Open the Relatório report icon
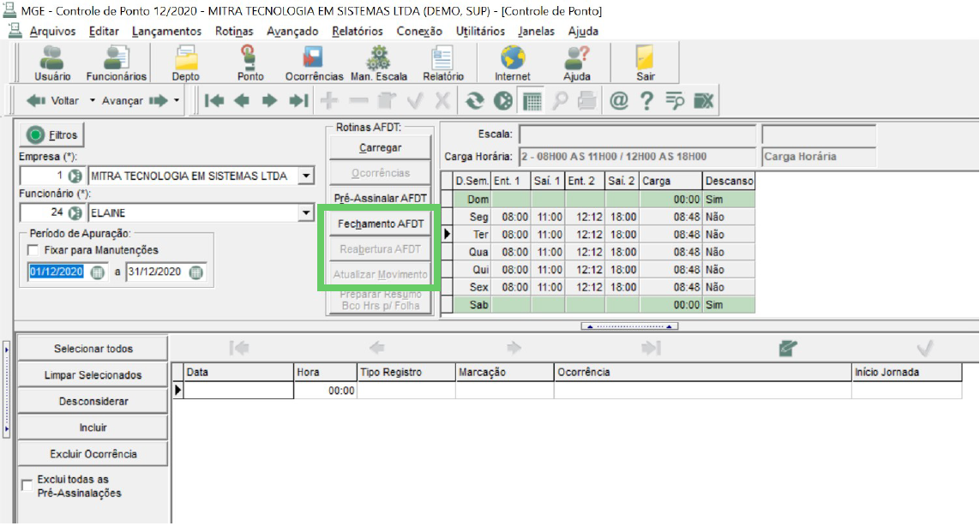Screen dimensions: 980x526 (443, 63)
